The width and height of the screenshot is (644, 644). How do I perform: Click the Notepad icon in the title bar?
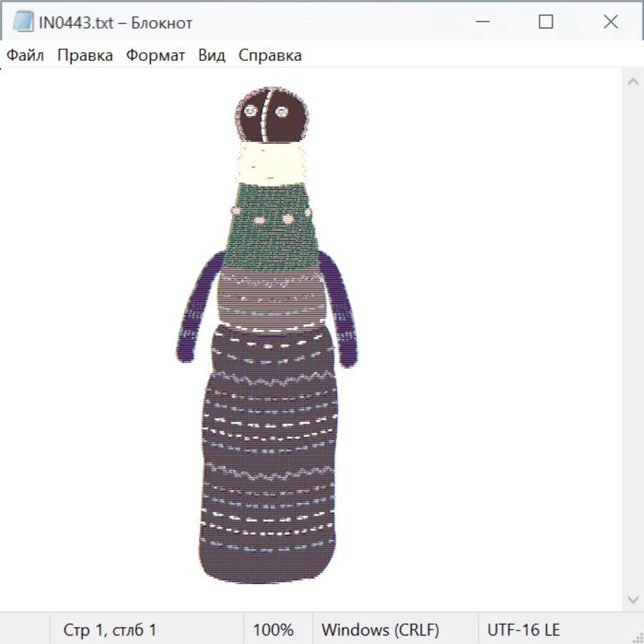pyautogui.click(x=23, y=23)
